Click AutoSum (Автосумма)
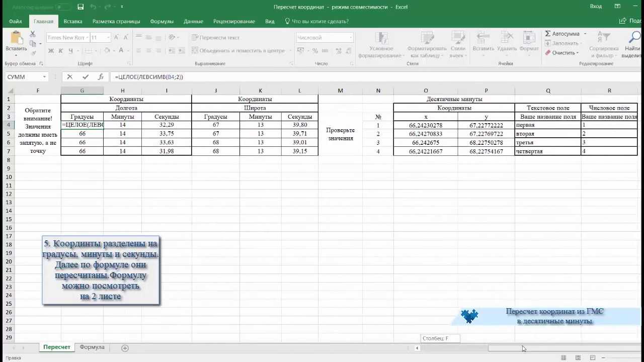This screenshot has height=362, width=644. [x=562, y=34]
